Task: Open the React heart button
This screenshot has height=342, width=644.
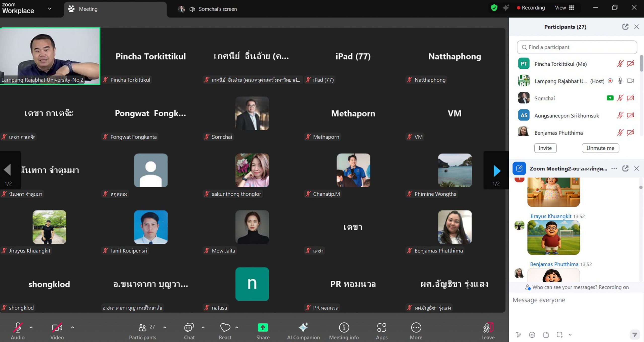Action: point(225,331)
